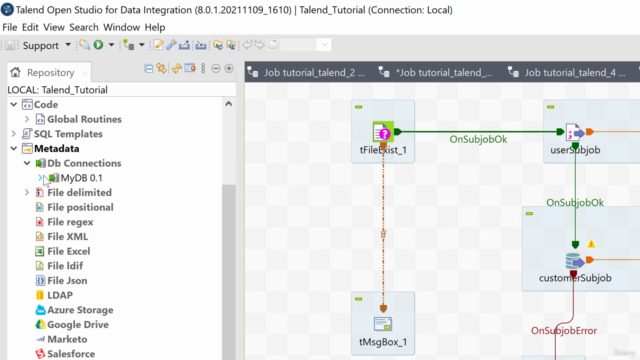Click the wrench project settings icon
Image resolution: width=640 pixels, height=360 pixels.
tap(171, 45)
